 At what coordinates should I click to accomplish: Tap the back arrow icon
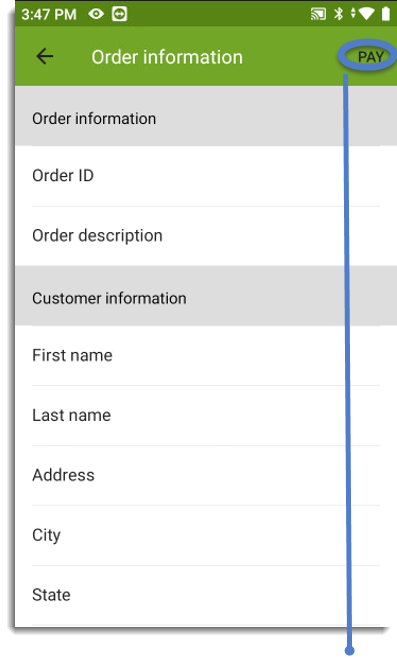click(45, 56)
